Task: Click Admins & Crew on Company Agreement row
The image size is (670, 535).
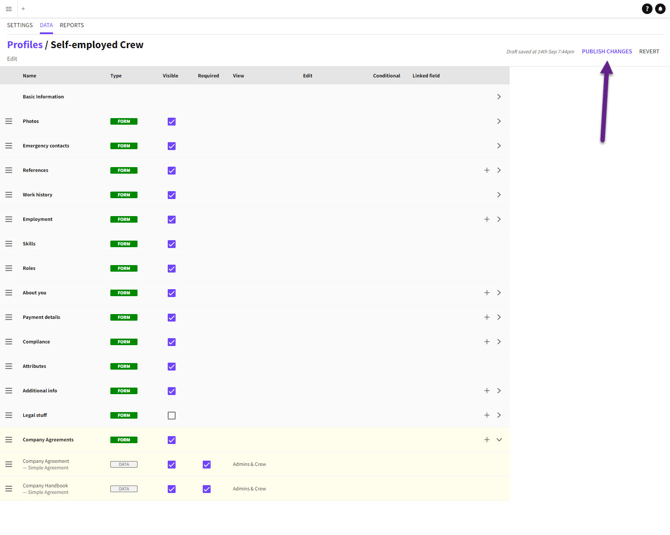Action: (x=249, y=464)
